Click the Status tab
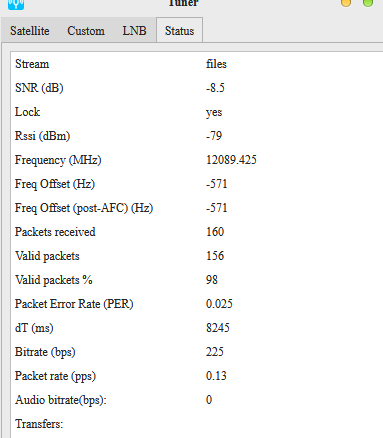The width and height of the screenshot is (383, 438). (179, 30)
